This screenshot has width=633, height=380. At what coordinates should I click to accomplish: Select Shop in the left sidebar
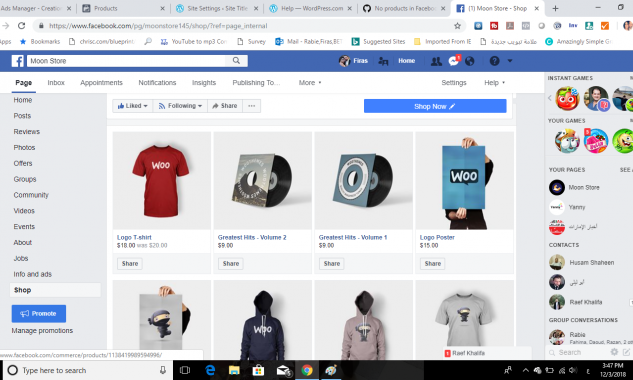pyautogui.click(x=55, y=290)
